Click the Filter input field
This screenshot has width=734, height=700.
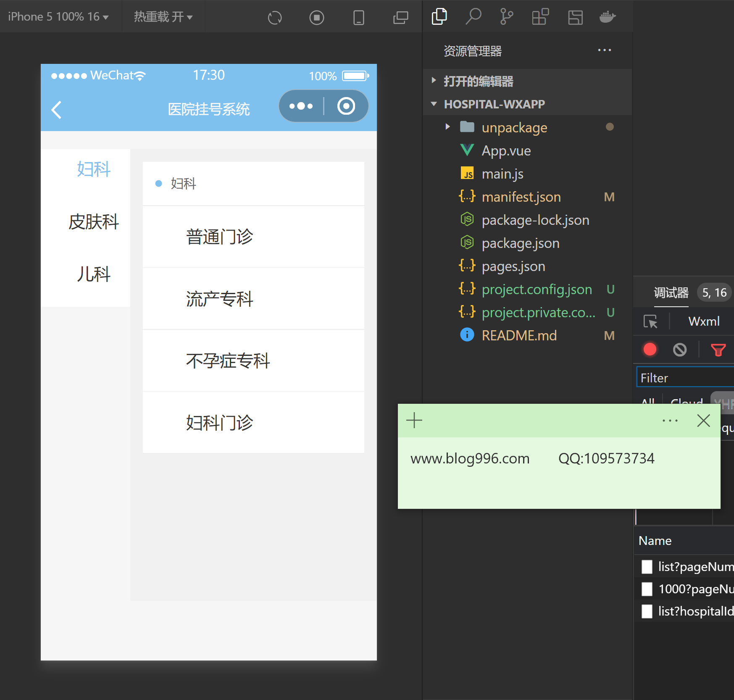click(x=684, y=377)
